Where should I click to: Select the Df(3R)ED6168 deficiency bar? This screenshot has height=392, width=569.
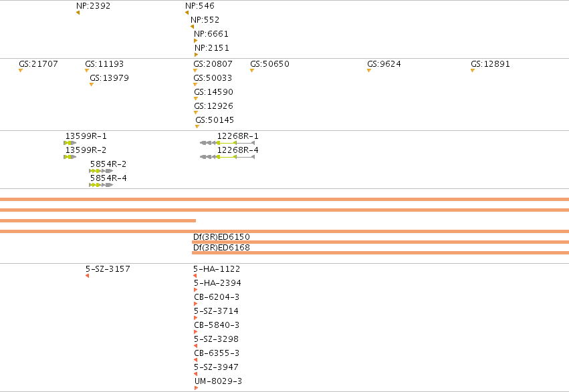tap(380, 252)
